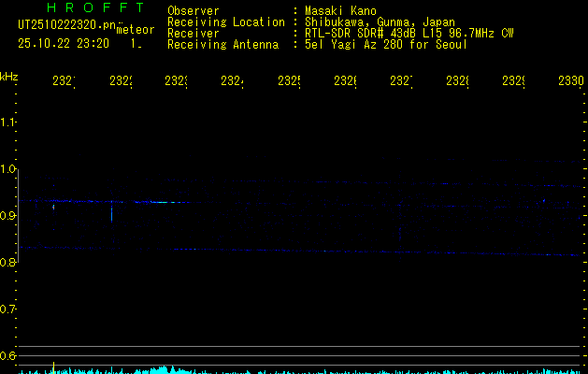Click the Receiving Location label
This screenshot has height=374, width=588.
226,22
